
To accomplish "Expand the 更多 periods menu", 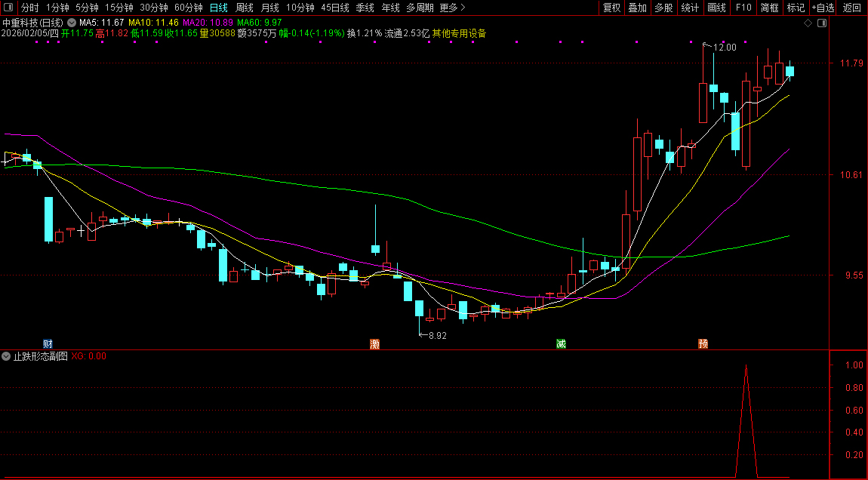I will (451, 8).
